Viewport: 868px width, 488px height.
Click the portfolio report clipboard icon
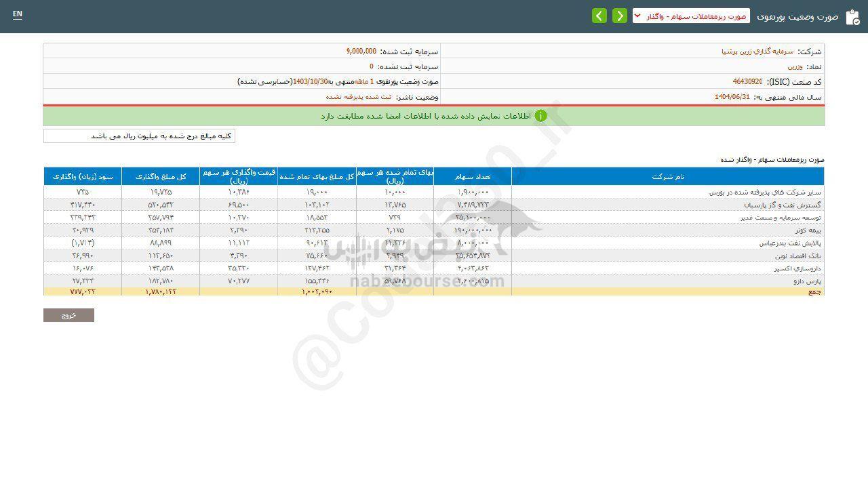852,16
